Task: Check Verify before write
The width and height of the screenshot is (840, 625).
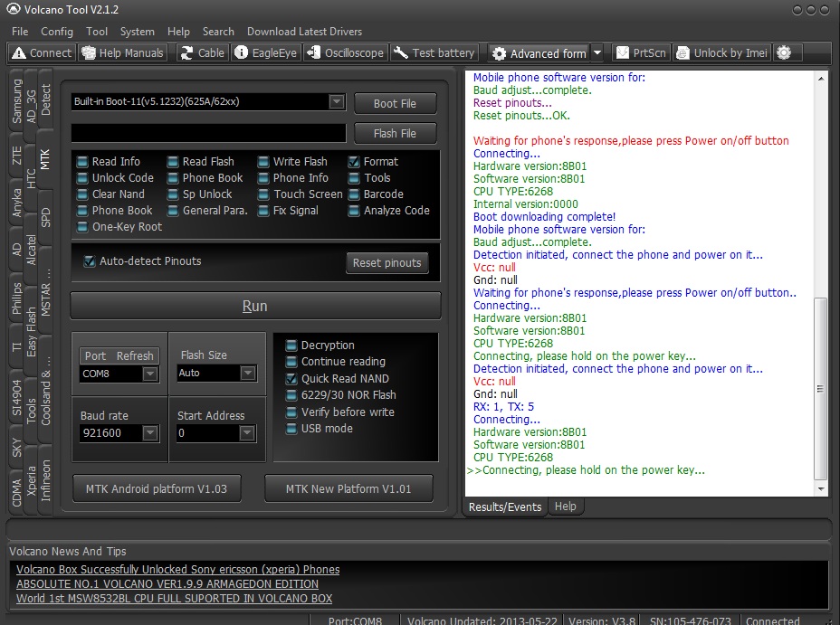Action: (291, 412)
